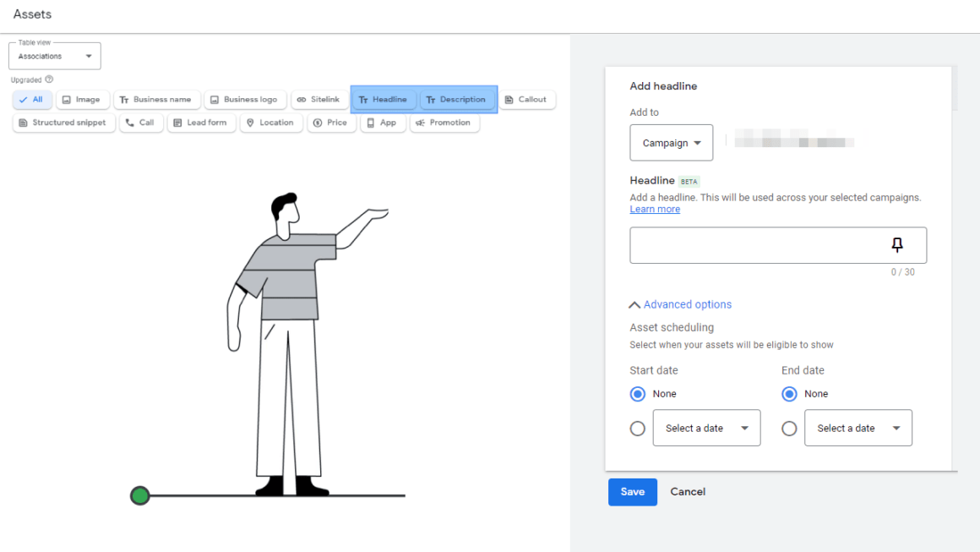Enable custom End date radio button
This screenshot has height=552, width=980.
click(789, 429)
